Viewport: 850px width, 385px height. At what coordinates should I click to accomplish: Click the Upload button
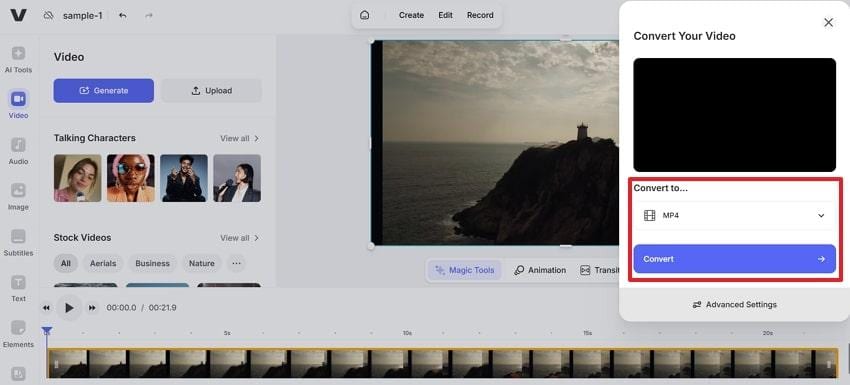(211, 91)
